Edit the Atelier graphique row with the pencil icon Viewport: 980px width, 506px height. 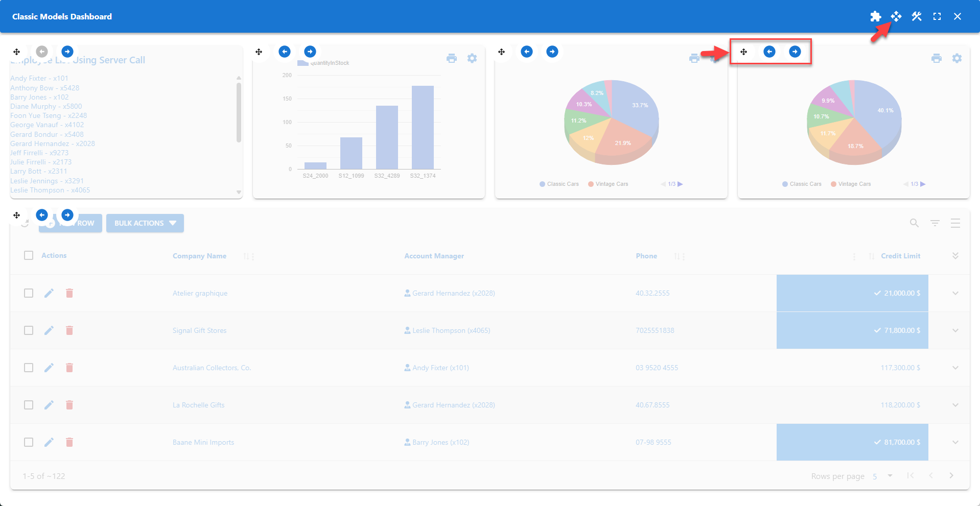(x=49, y=293)
